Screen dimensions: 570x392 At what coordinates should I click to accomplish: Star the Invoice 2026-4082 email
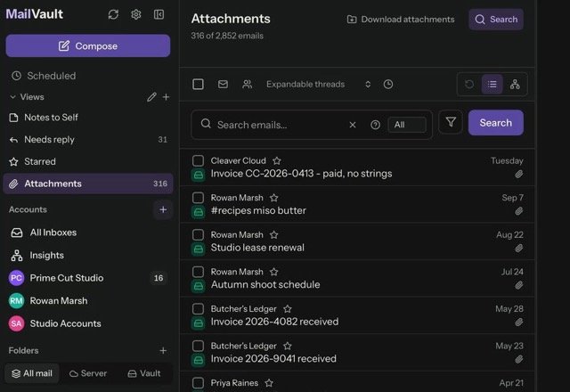tap(287, 309)
